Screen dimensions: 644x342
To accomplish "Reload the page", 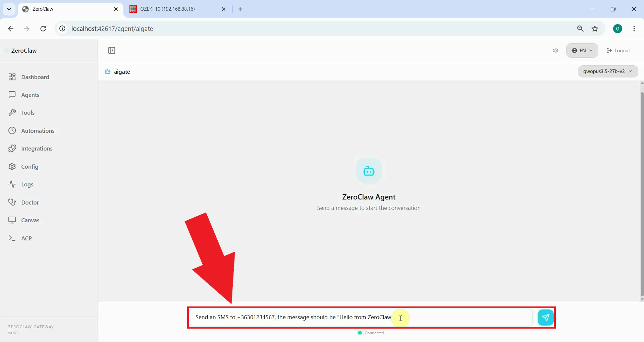I will pyautogui.click(x=43, y=28).
